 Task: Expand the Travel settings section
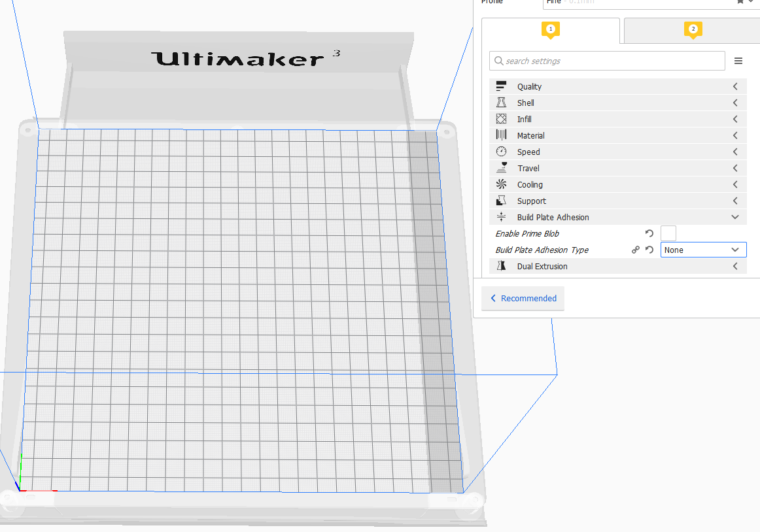(617, 168)
